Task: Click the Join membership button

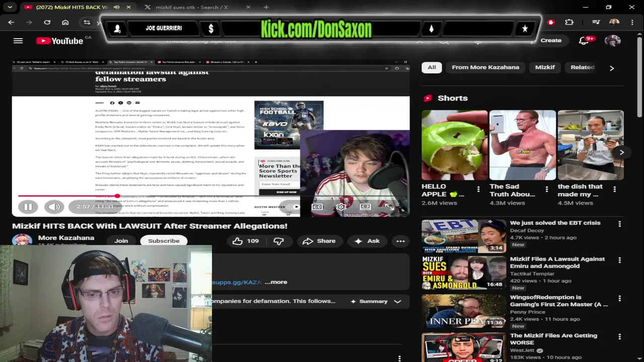Action: [x=121, y=241]
